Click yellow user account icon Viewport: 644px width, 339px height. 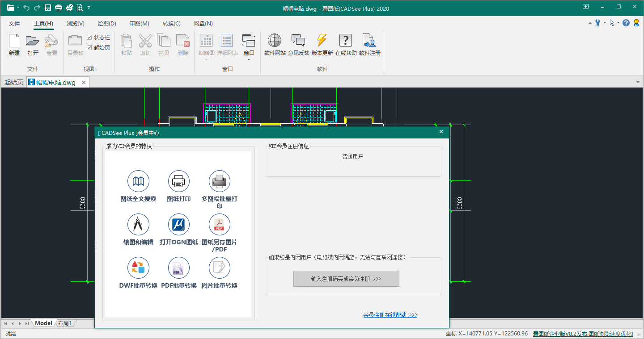[x=636, y=23]
